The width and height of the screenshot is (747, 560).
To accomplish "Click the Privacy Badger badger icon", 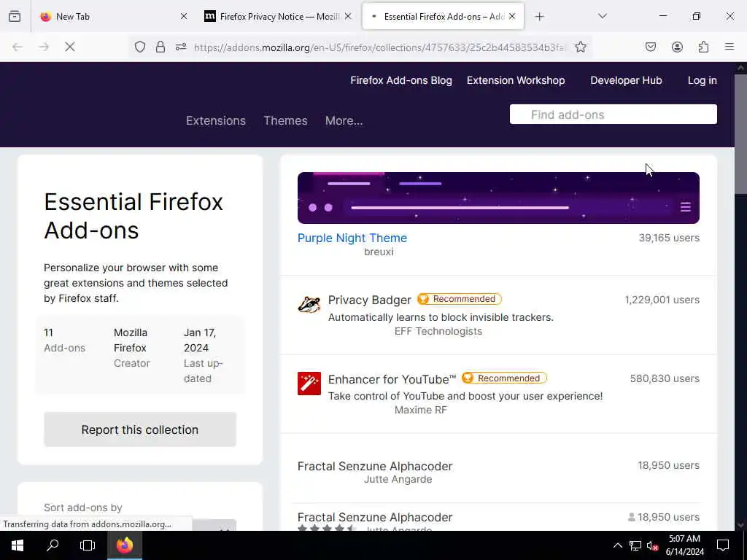I will (x=309, y=304).
